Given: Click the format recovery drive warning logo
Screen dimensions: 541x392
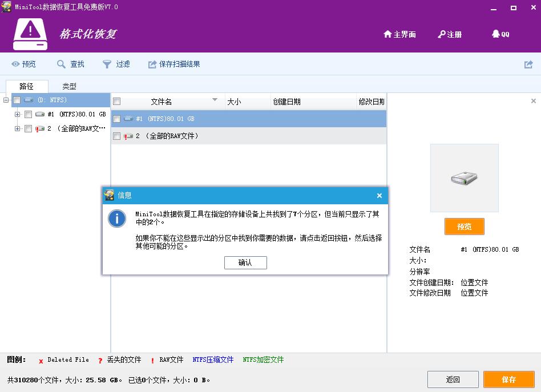Looking at the screenshot, I should tap(30, 34).
